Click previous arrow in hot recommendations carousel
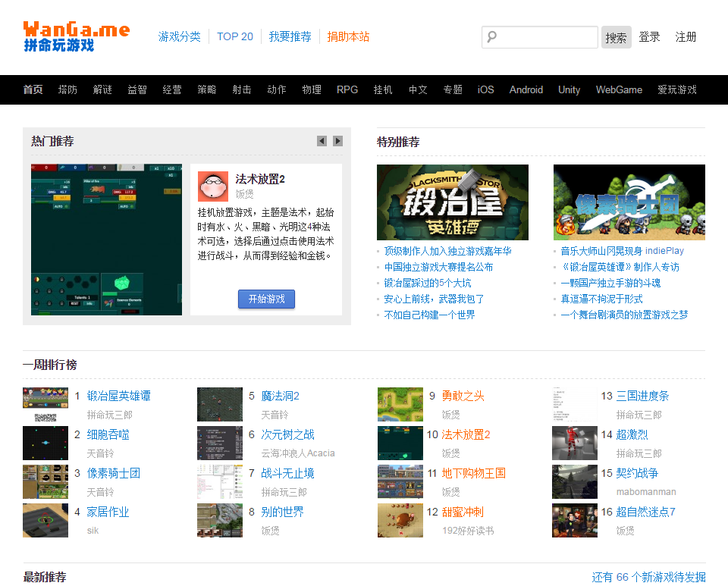The image size is (728, 586). click(322, 141)
